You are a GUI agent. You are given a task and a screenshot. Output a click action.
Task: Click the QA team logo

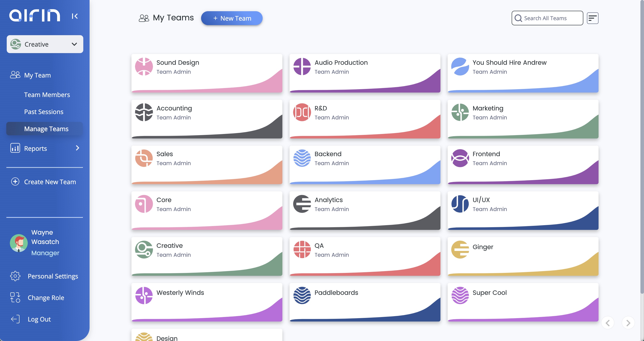pyautogui.click(x=302, y=249)
